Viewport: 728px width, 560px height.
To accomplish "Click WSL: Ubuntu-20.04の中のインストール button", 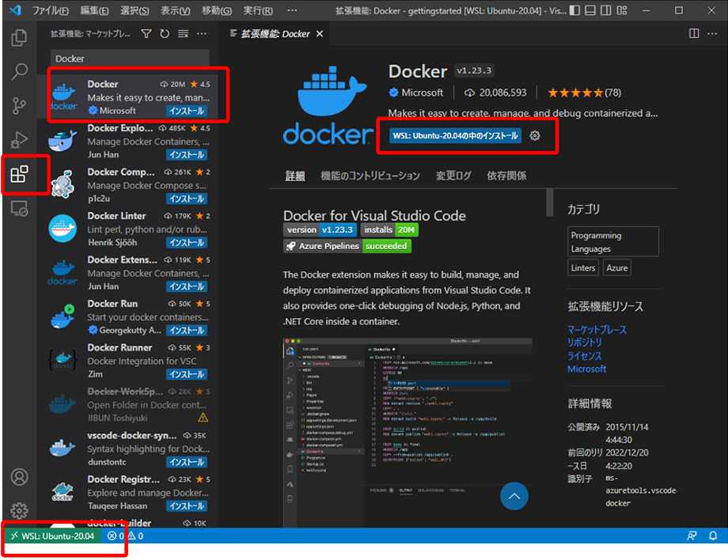I will (x=455, y=135).
